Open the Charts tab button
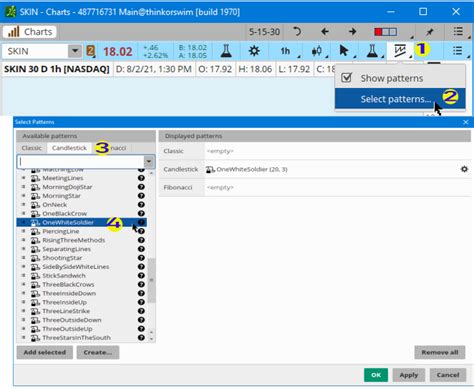This screenshot has height=389, width=474. pos(30,32)
